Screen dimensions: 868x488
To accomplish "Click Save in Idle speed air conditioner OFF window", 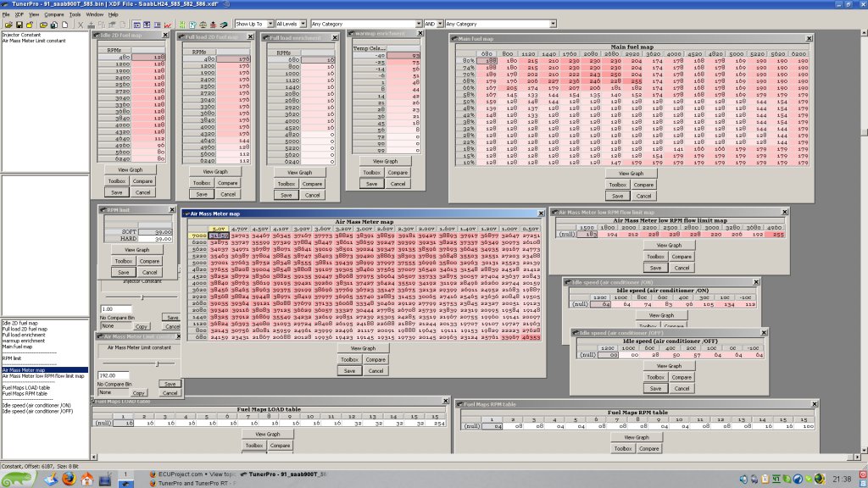I will tap(655, 388).
